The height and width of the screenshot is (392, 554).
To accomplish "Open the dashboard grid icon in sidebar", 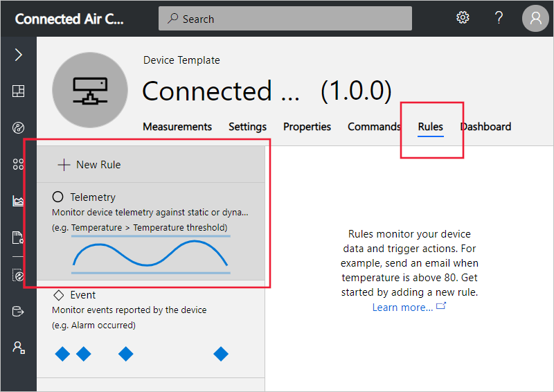I will pos(19,91).
